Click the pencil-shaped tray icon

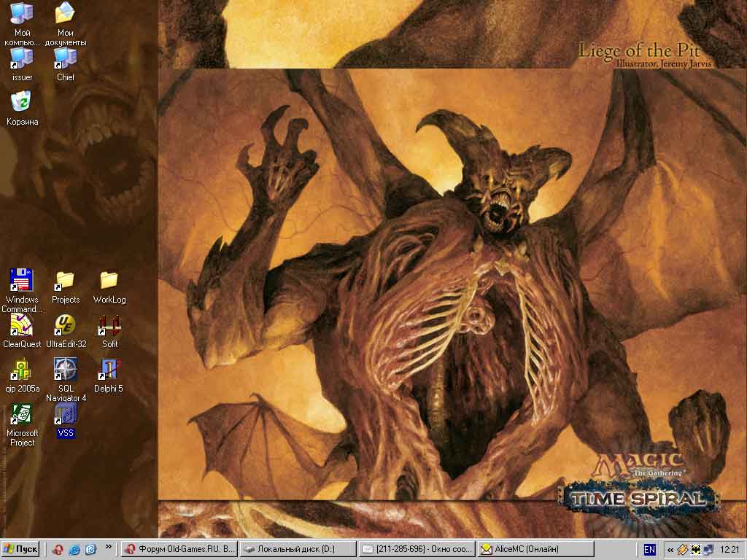[682, 550]
